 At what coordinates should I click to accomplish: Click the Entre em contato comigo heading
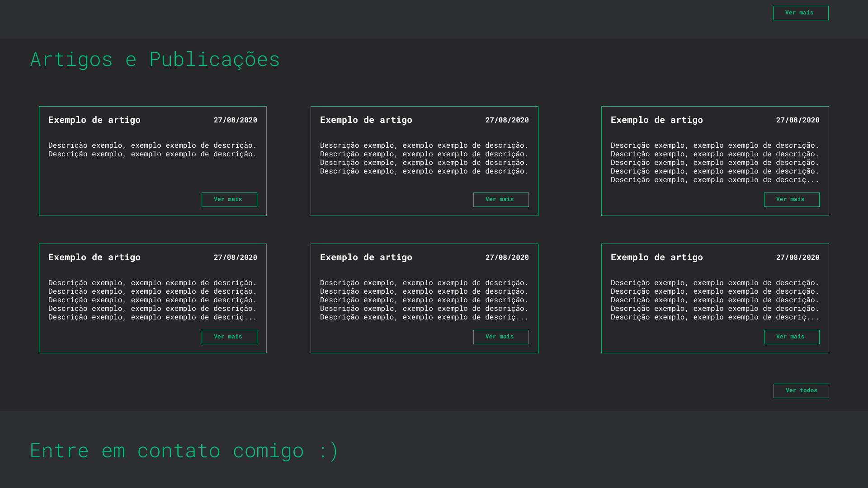tap(184, 450)
